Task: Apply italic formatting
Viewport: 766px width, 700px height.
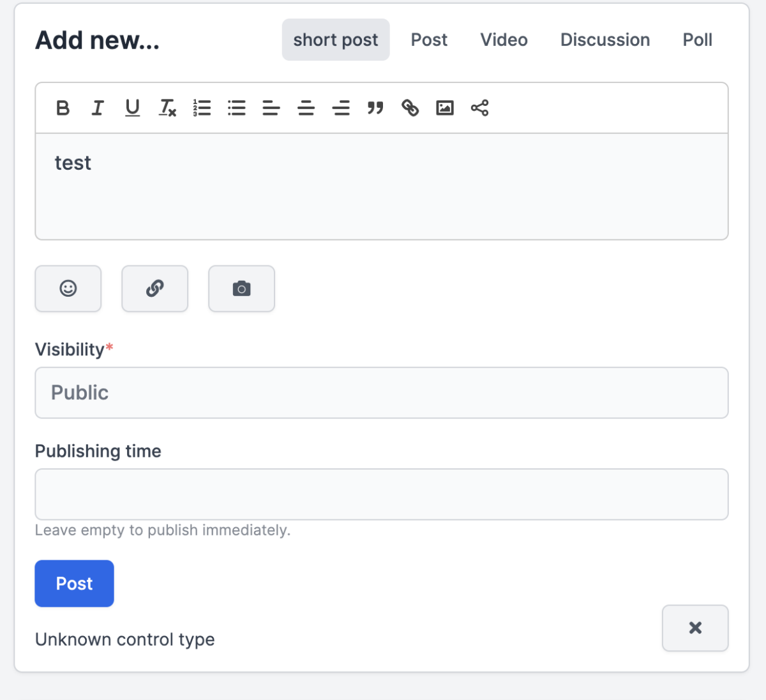Action: [98, 108]
